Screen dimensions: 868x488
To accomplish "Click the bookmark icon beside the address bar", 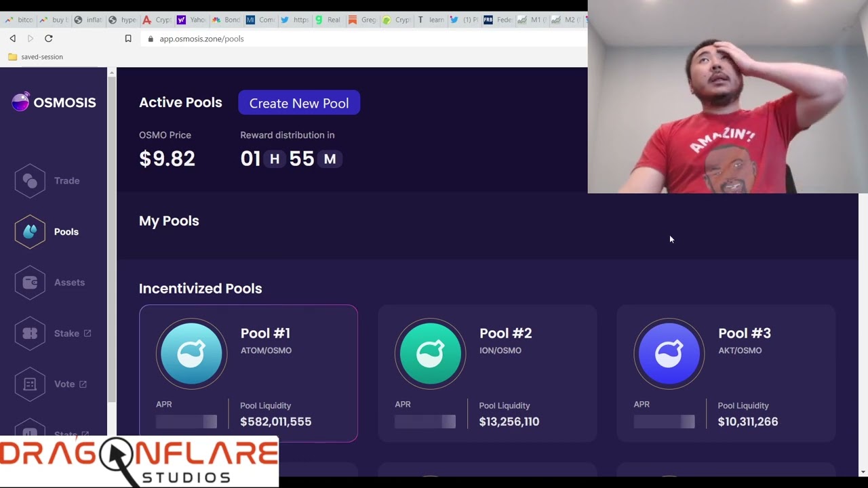I will (x=128, y=39).
